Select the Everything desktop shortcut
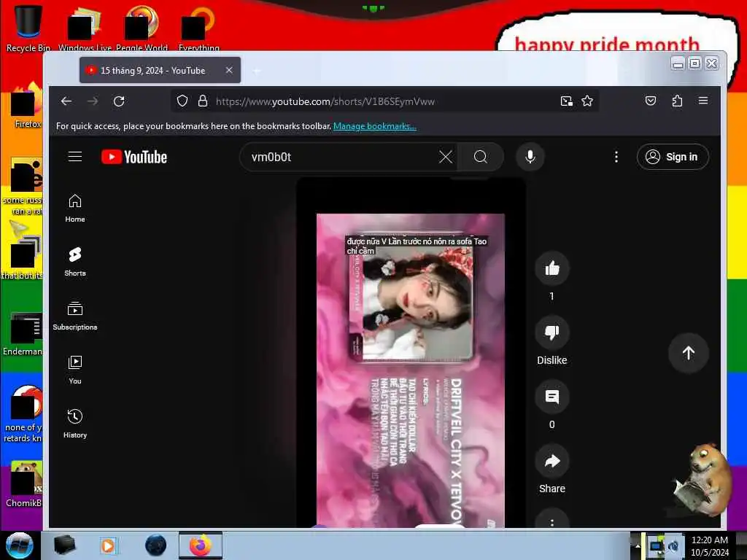This screenshot has height=560, width=747. (x=199, y=28)
